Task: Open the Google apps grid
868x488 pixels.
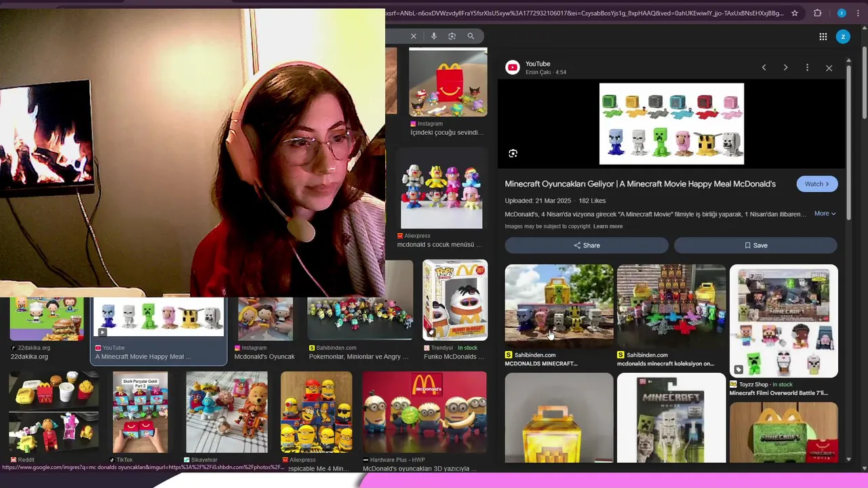Action: (x=823, y=37)
